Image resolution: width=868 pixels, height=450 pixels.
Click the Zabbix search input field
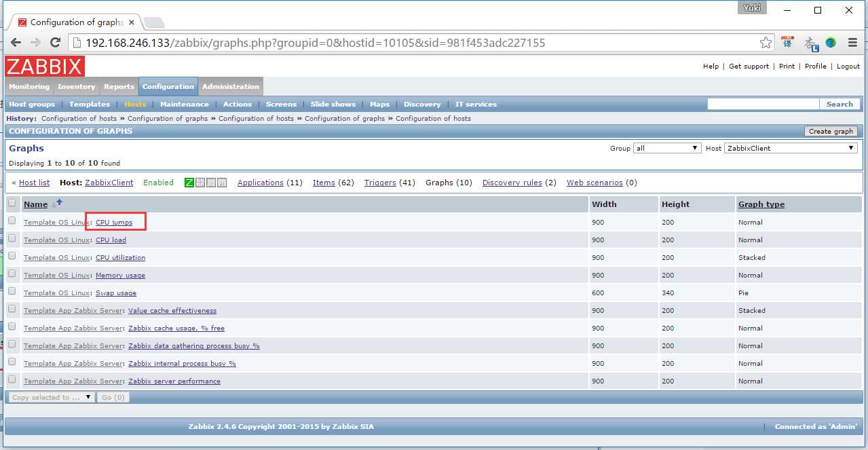coord(763,105)
